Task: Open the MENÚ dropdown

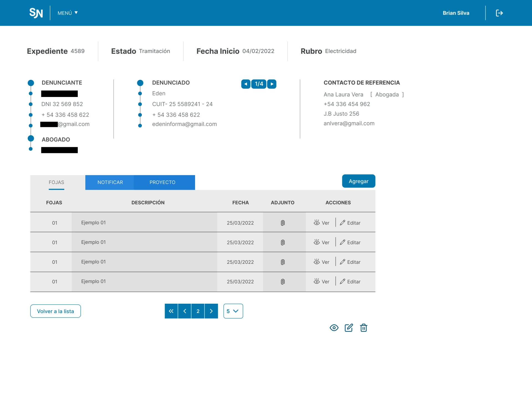Action: [68, 13]
